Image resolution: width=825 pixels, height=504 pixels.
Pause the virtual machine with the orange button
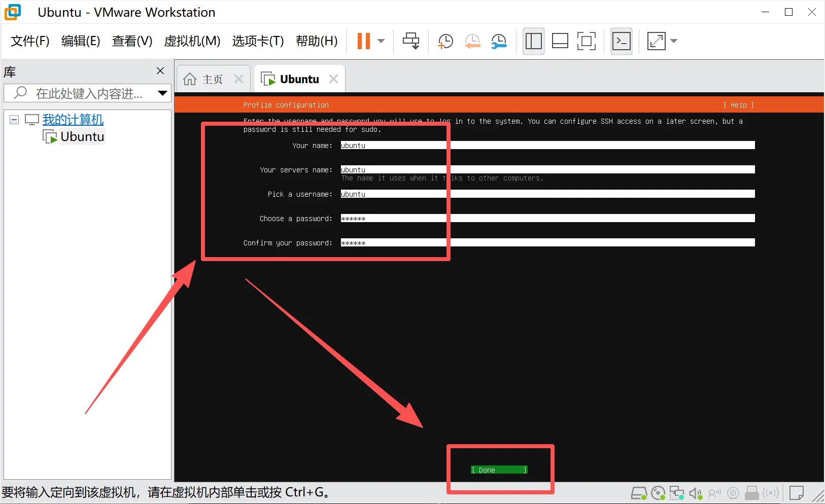pyautogui.click(x=364, y=41)
